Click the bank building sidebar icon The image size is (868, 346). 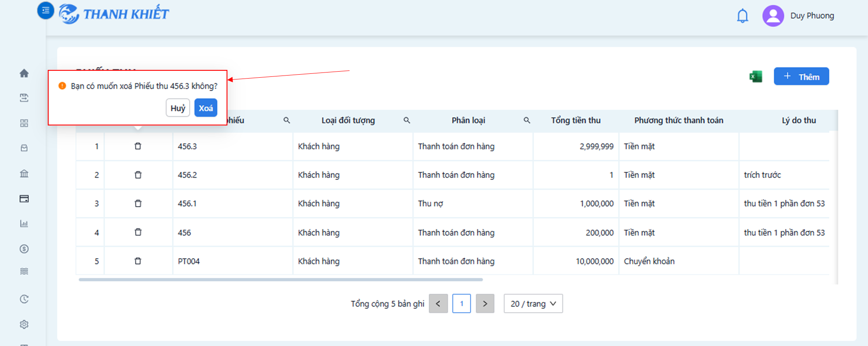[24, 174]
